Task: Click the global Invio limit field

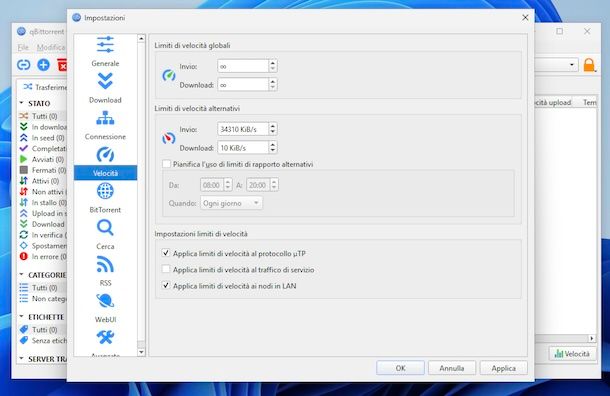Action: click(x=243, y=66)
